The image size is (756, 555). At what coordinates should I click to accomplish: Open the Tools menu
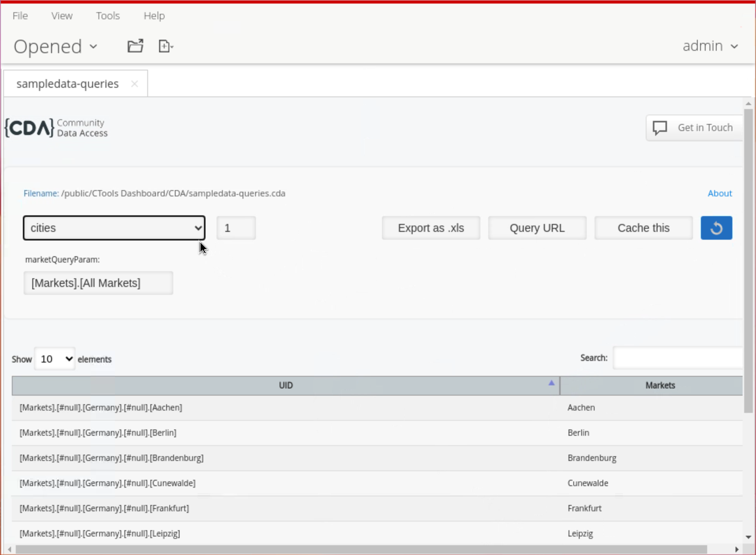(108, 16)
